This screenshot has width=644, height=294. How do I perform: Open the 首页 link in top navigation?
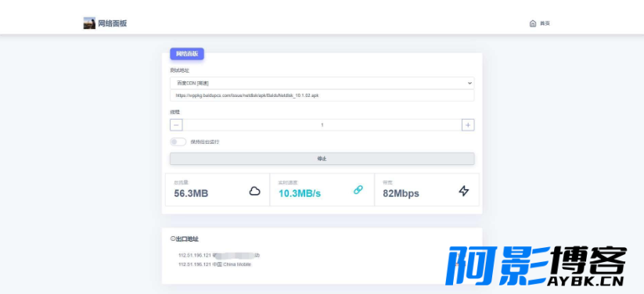click(x=545, y=23)
